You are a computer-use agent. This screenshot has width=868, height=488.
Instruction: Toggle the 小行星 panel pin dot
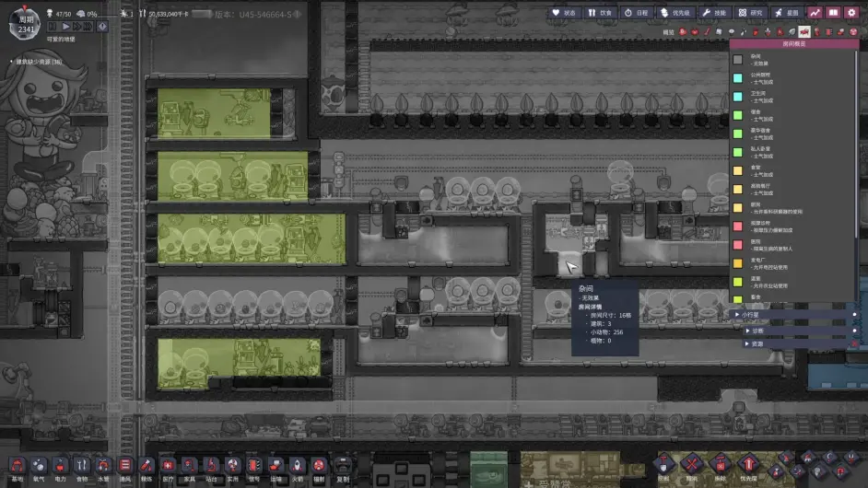pos(854,314)
